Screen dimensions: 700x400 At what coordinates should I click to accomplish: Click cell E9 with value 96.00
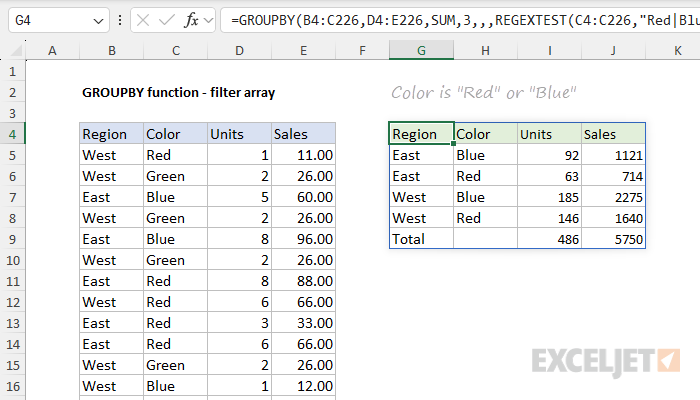(304, 239)
